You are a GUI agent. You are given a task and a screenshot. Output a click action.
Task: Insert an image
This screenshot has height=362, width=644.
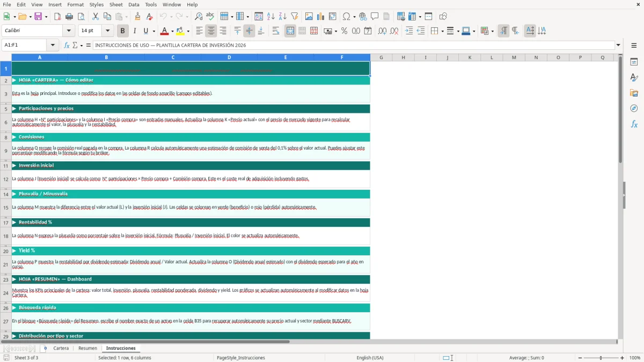[309, 17]
